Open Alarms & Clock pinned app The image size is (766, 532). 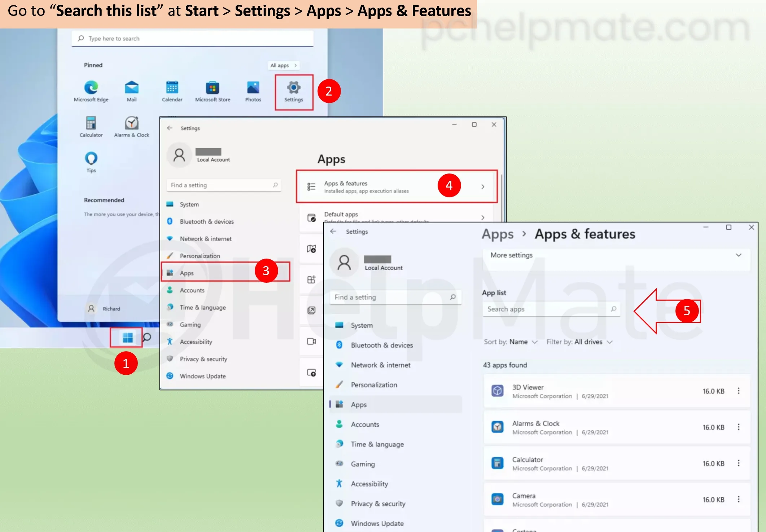point(132,127)
